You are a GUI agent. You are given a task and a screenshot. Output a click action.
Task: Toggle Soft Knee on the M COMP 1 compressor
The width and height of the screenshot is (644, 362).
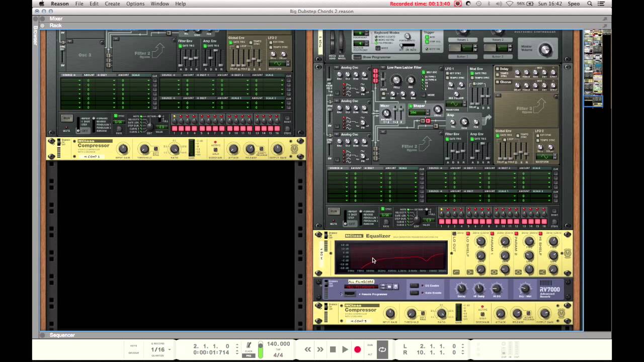coord(155,150)
